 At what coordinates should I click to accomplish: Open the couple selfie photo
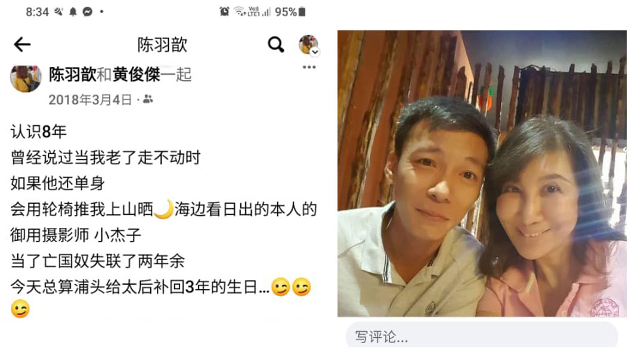pos(482,173)
